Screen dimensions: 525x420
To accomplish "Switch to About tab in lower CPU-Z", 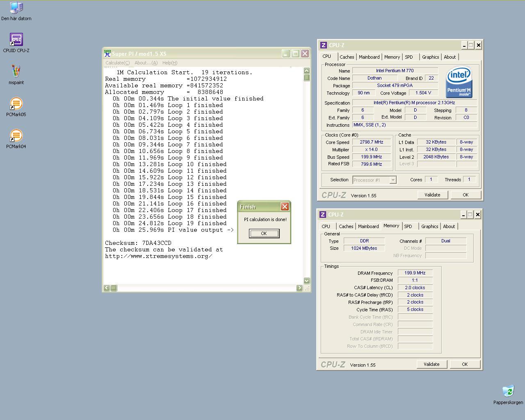I will tap(449, 226).
